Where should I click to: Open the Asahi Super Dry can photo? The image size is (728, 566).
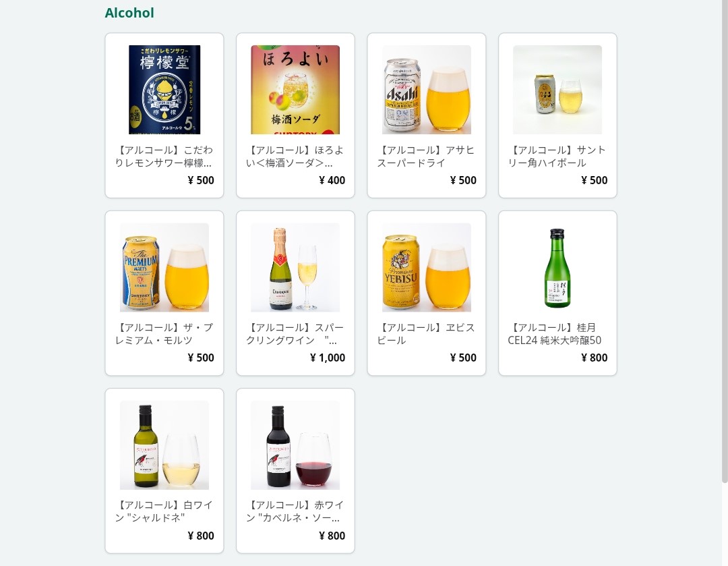pos(426,90)
